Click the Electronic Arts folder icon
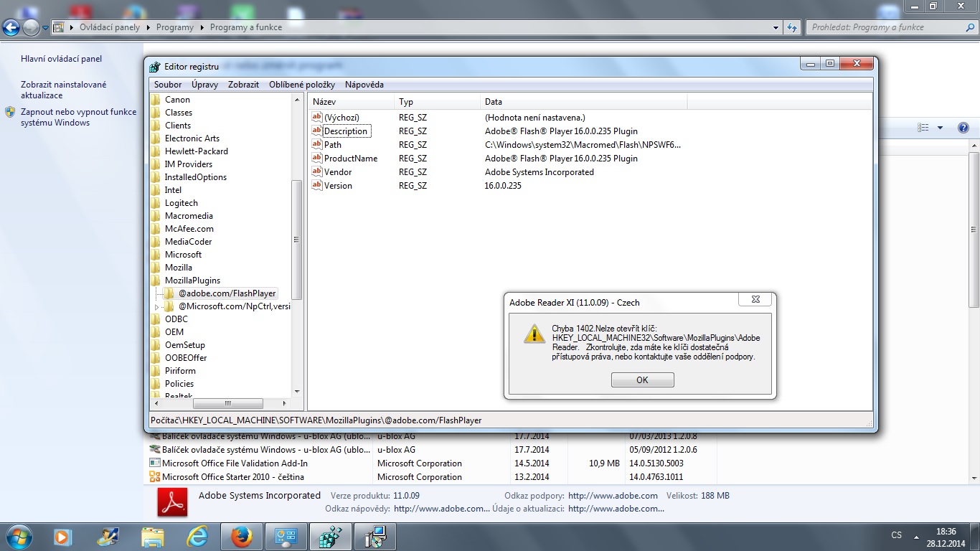The width and height of the screenshot is (980, 551). pos(156,138)
